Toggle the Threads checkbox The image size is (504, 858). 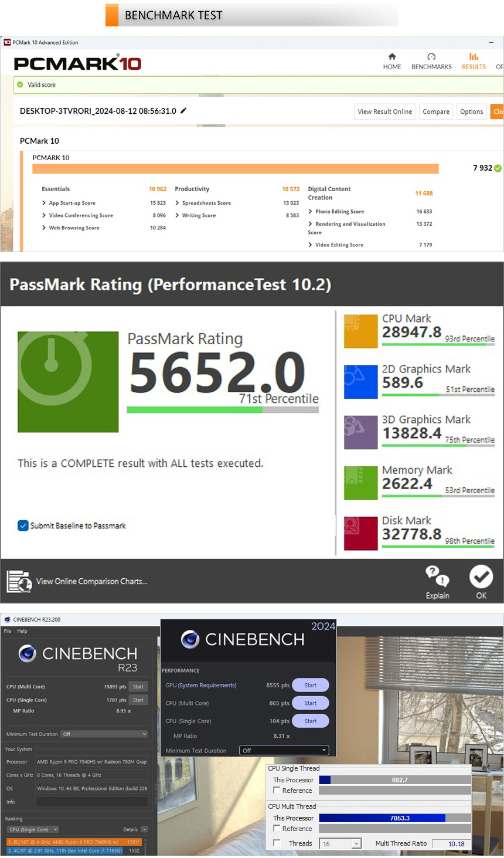(277, 843)
